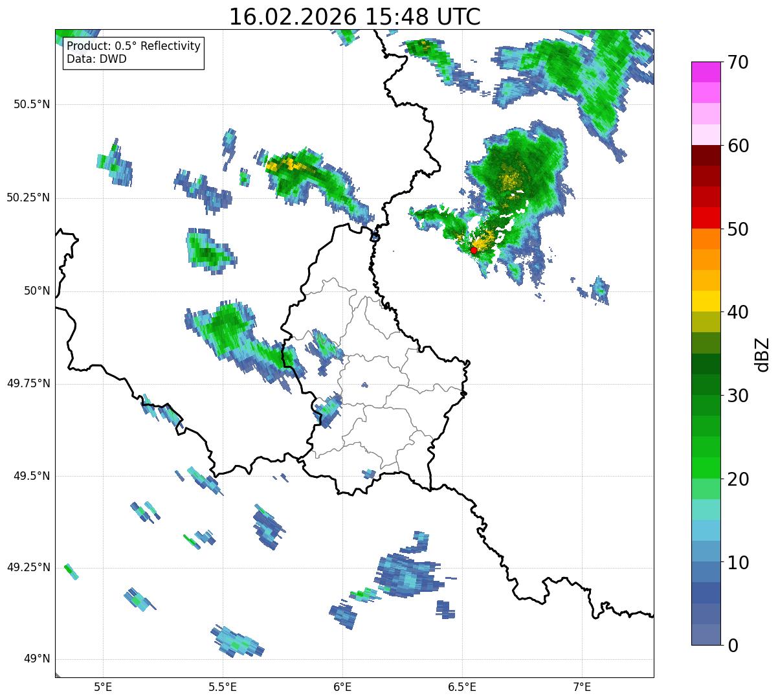Click the colorbar tick label 10

click(737, 562)
